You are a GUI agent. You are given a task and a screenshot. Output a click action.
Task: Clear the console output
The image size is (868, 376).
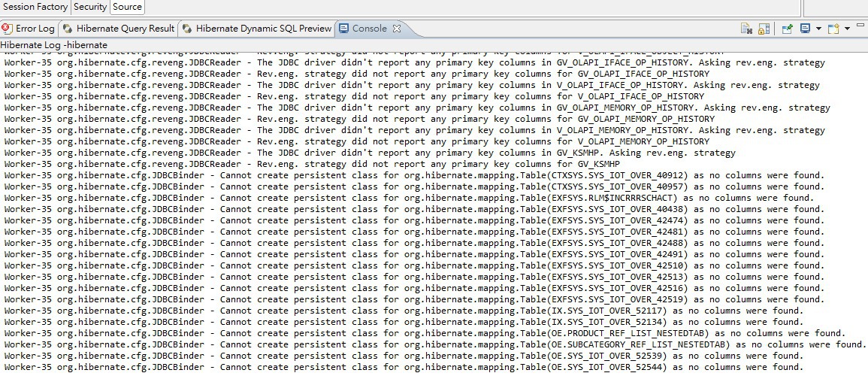coord(746,29)
